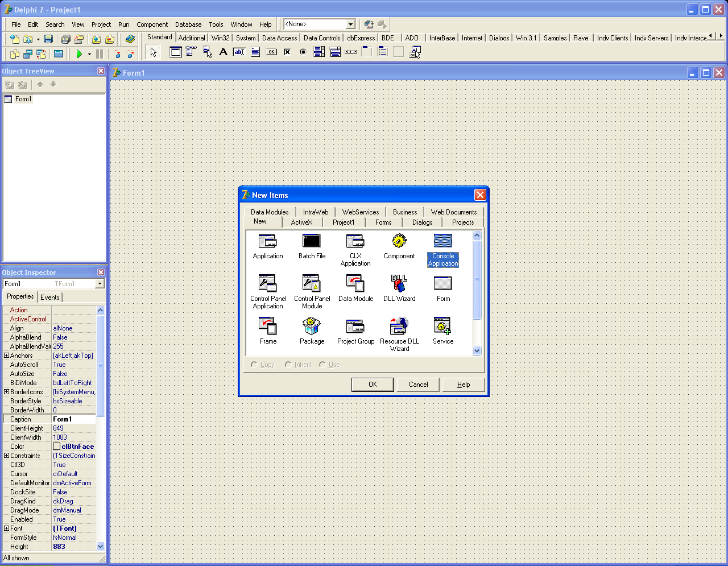Select the RadioButton component in palette
Viewport: 728px width, 566px height.
(x=303, y=52)
